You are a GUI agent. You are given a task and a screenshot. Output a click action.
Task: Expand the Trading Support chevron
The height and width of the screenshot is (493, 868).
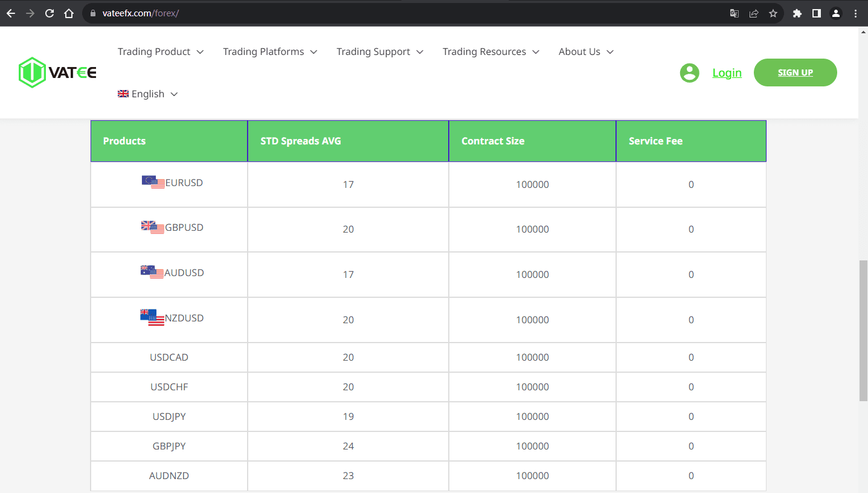click(420, 52)
